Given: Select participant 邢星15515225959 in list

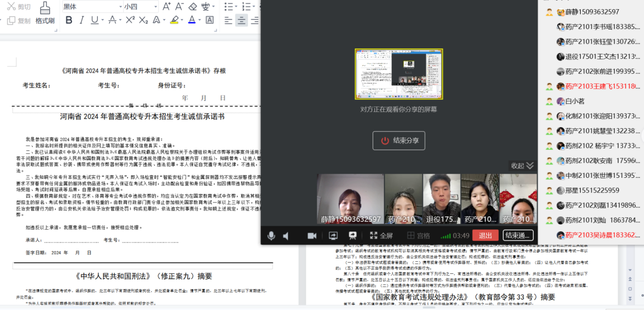Looking at the screenshot, I should pos(591,191).
